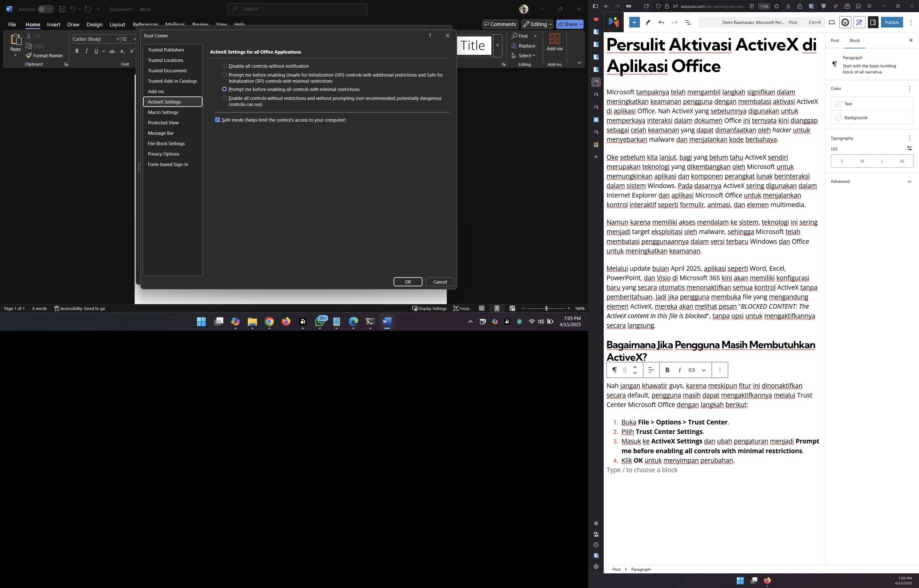The height and width of the screenshot is (588, 919).
Task: Click browser Reload icon
Action: point(646,6)
